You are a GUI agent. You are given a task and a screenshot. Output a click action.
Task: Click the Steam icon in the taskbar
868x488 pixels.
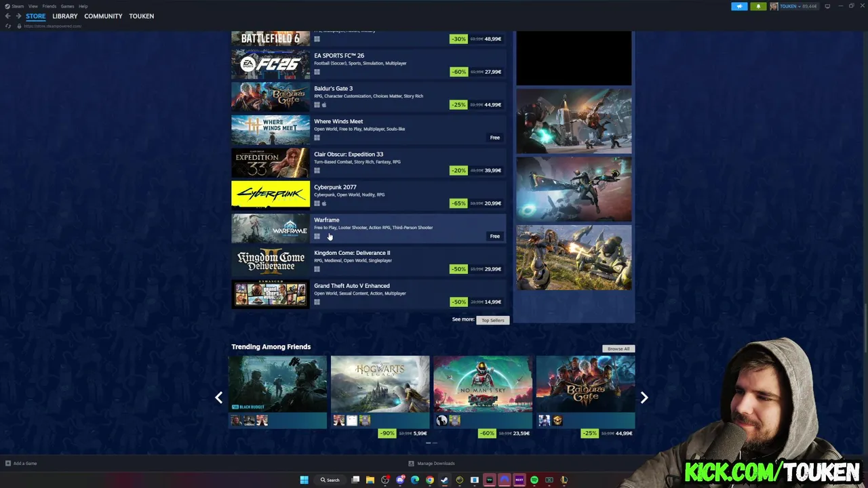(445, 480)
